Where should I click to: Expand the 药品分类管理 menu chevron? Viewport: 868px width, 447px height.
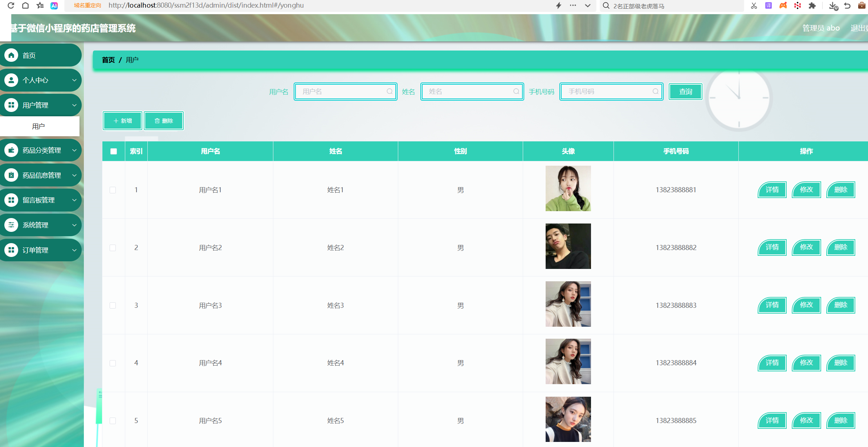74,150
